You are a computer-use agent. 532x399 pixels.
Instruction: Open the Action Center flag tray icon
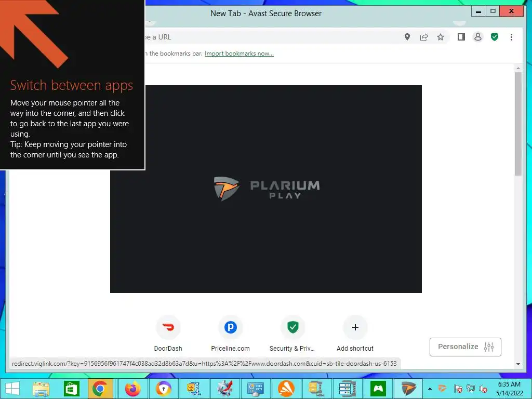point(458,389)
